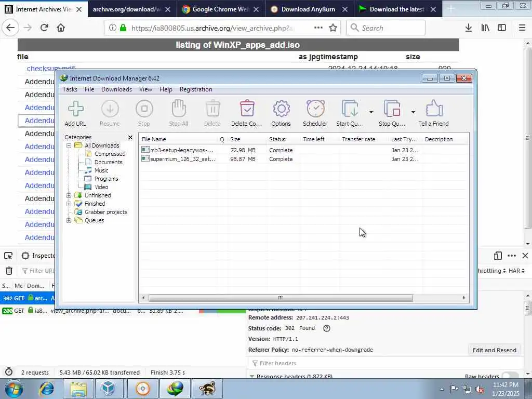Click the Edit and Resend button
Viewport: 532px width, 399px height.
click(x=495, y=350)
